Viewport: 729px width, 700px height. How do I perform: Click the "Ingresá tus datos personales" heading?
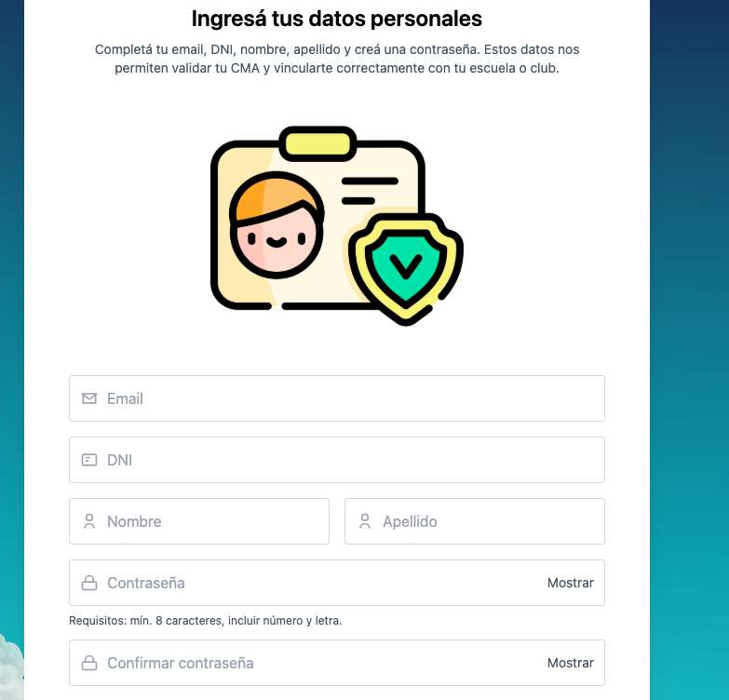(337, 19)
